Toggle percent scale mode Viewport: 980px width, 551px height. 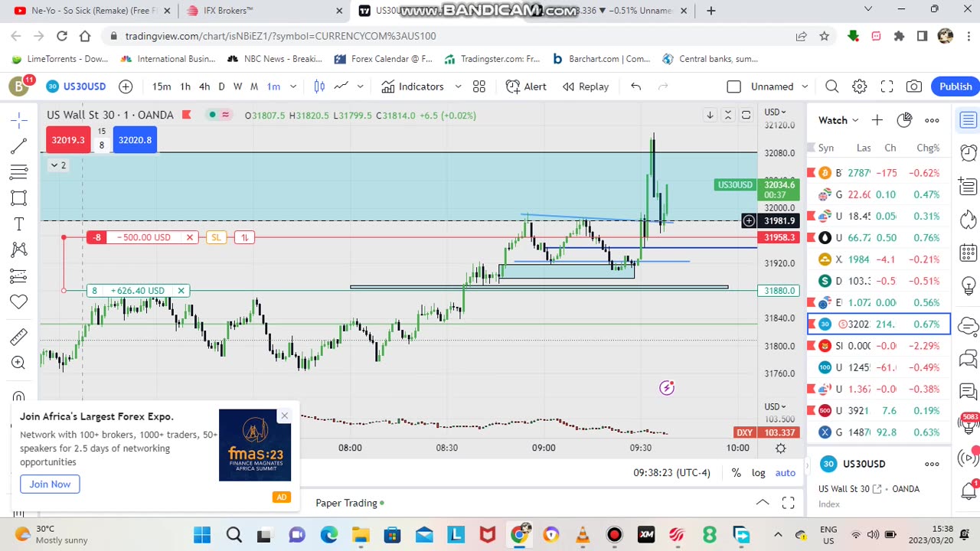pyautogui.click(x=736, y=473)
